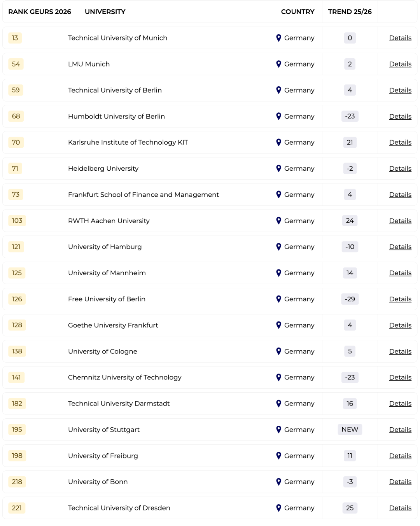This screenshot has height=526, width=420.
Task: Click the NEW trend badge for Stuttgart
Action: pyautogui.click(x=350, y=430)
